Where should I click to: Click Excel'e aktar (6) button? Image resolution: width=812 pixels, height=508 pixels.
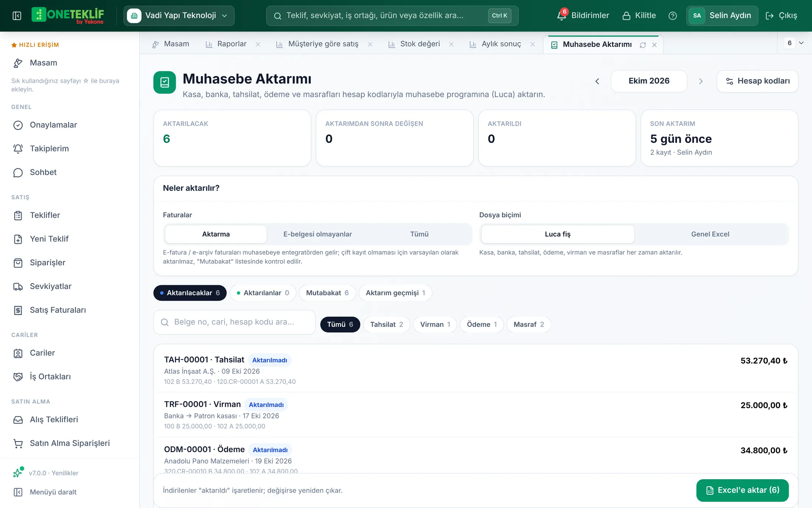pos(742,490)
